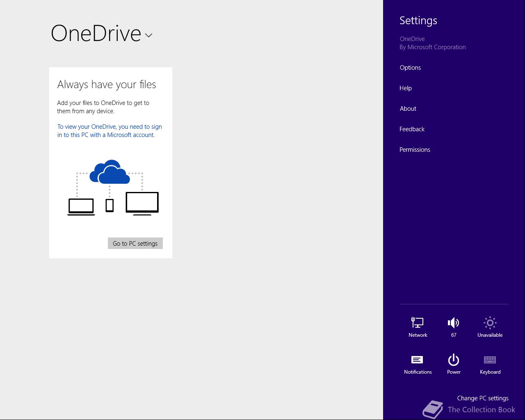525x420 pixels.
Task: Click the "Always have your files" heading
Action: (x=107, y=84)
